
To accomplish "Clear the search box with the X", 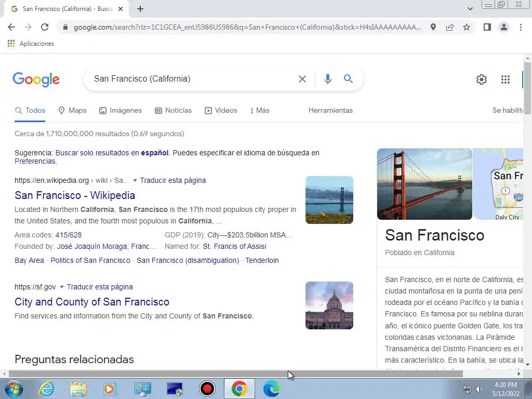I will coord(302,79).
